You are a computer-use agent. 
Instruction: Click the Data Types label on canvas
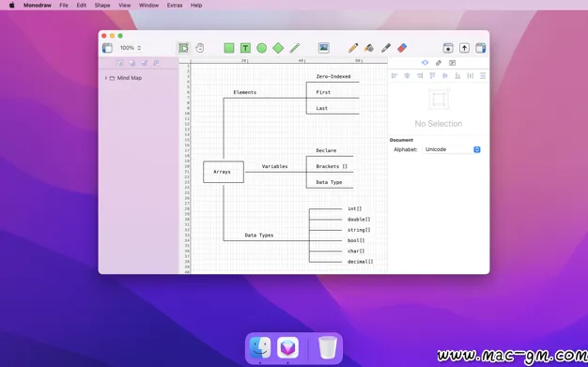coord(259,236)
